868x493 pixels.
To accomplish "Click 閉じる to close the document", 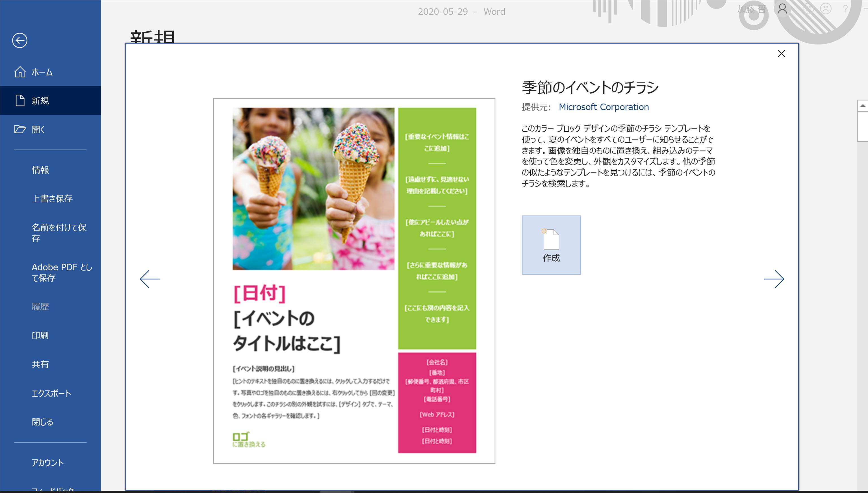I will (x=51, y=422).
